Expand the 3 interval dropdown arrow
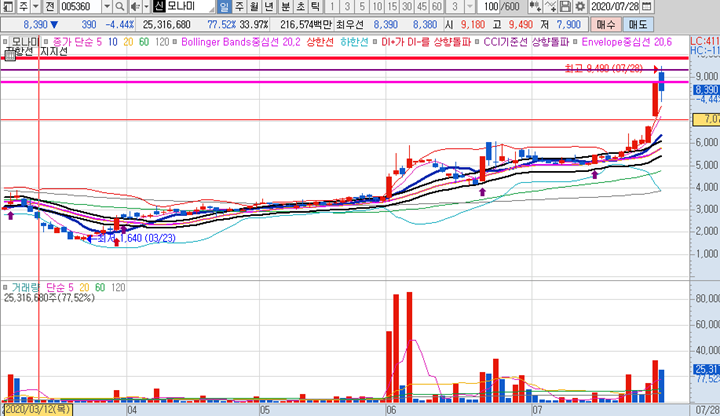Image resolution: width=720 pixels, height=416 pixels. click(470, 6)
